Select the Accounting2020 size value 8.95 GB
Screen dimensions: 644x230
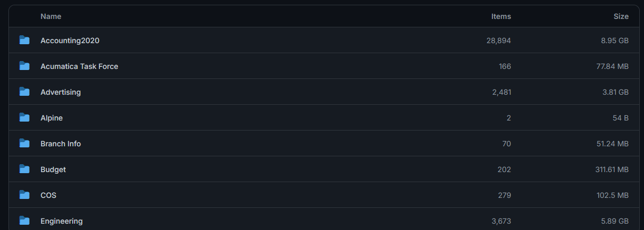[x=615, y=41]
